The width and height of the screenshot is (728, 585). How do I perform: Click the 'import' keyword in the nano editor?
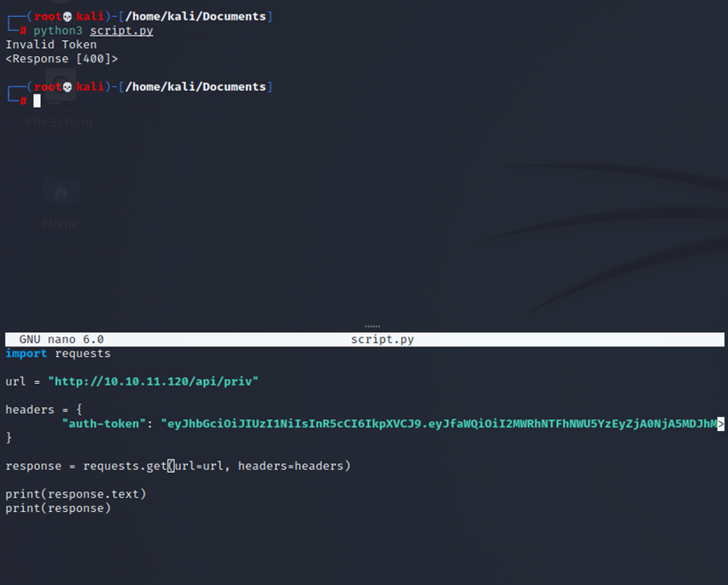pyautogui.click(x=26, y=353)
